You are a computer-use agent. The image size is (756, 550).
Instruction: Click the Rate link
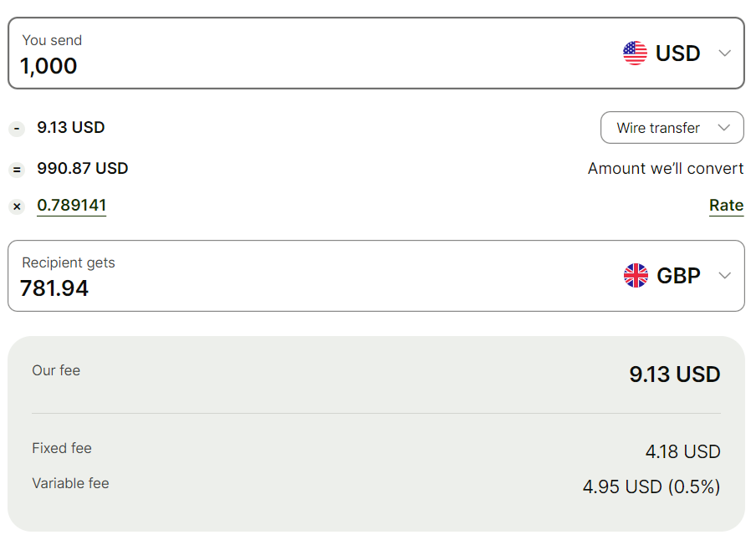726,206
